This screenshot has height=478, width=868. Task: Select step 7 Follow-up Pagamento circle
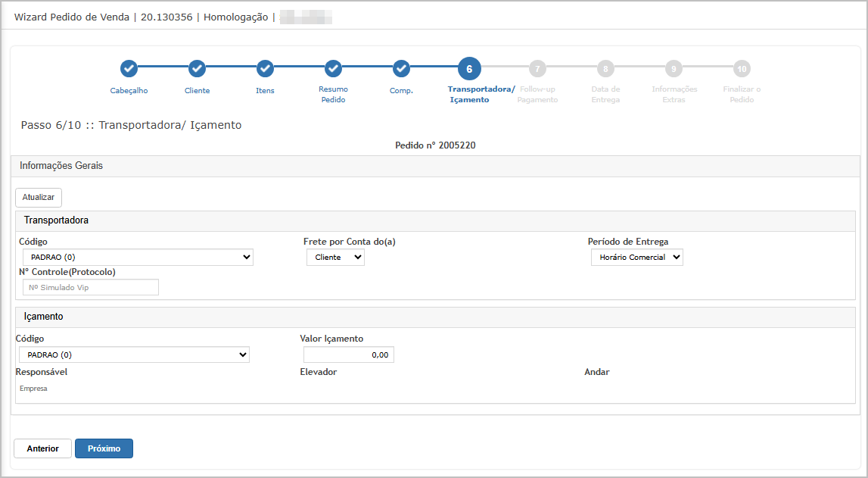[x=537, y=69]
